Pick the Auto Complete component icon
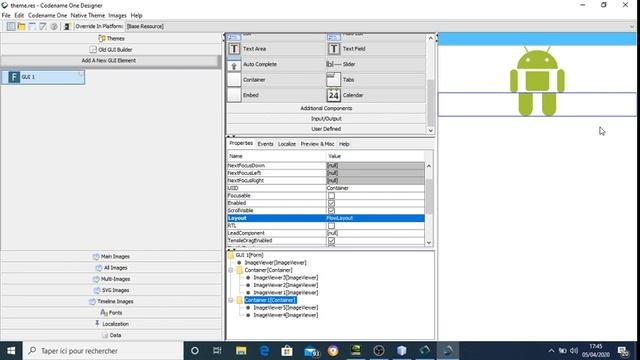 pos(234,64)
